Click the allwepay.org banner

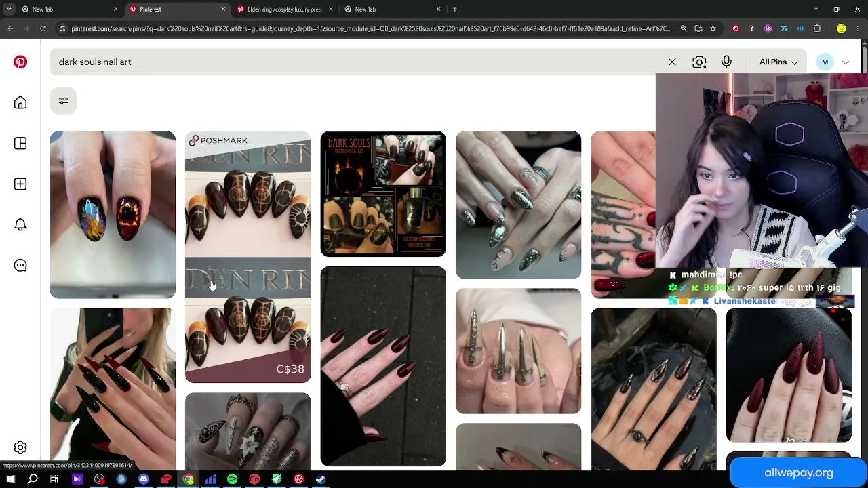pos(799,473)
